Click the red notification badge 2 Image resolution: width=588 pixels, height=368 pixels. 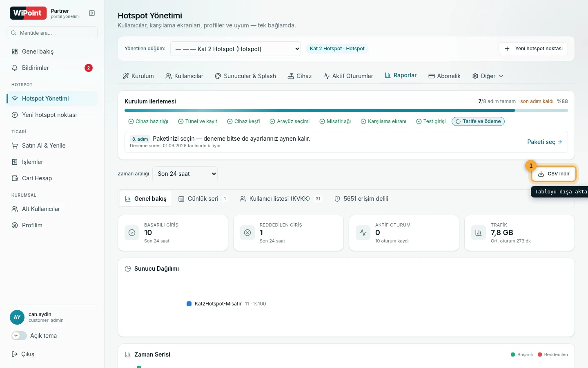89,68
